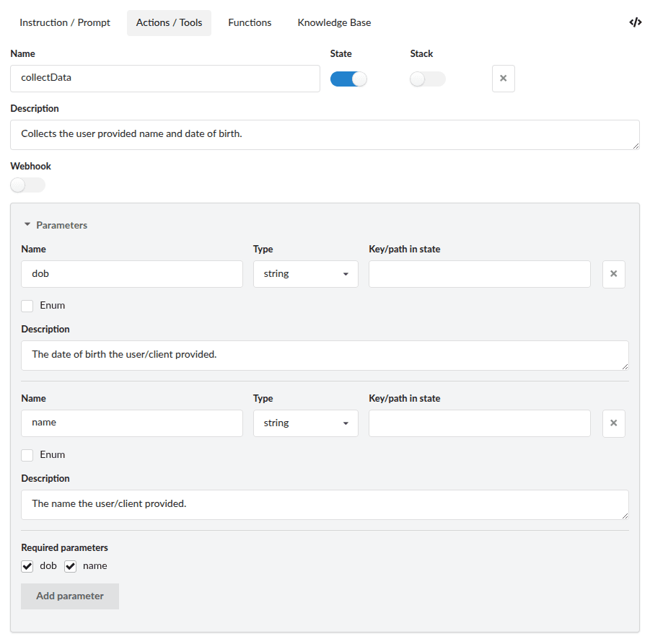Enable the Webhook switch
The width and height of the screenshot is (650, 644).
pos(27,185)
